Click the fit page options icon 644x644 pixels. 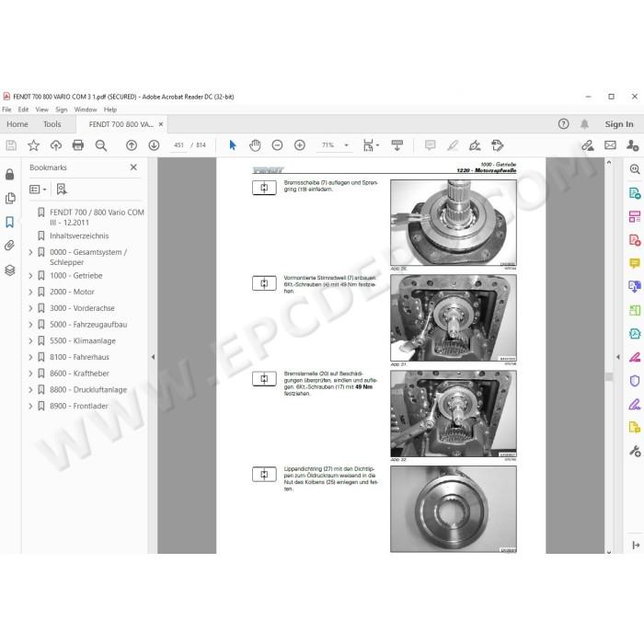pos(371,145)
